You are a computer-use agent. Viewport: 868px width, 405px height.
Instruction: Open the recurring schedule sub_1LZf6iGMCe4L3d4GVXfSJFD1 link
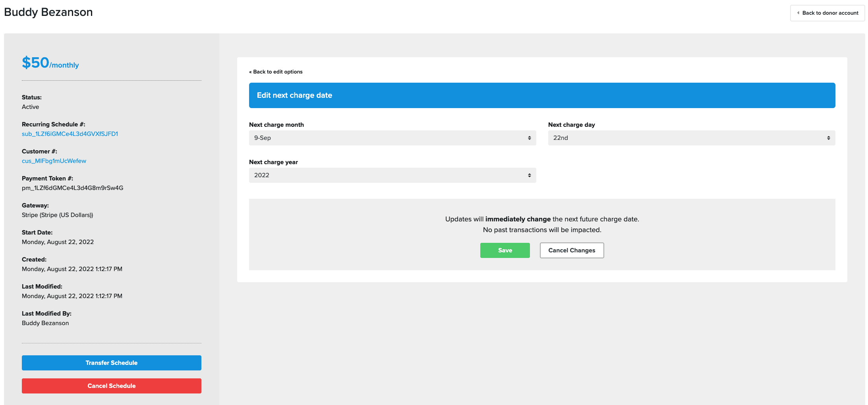point(70,134)
